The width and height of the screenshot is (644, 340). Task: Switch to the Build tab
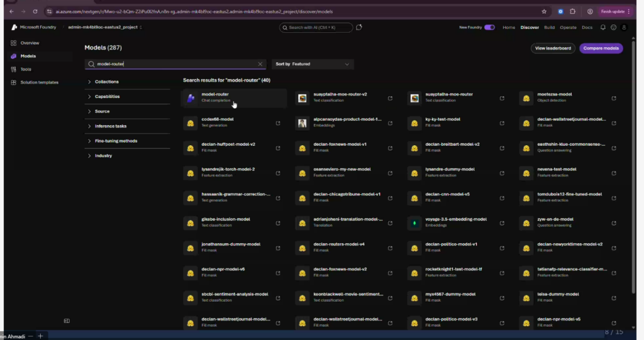(549, 28)
